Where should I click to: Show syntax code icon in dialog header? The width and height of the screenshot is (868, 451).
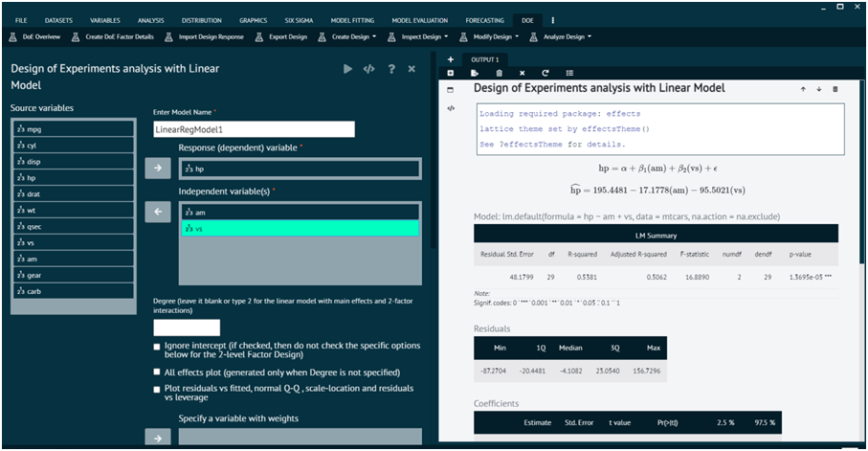368,69
